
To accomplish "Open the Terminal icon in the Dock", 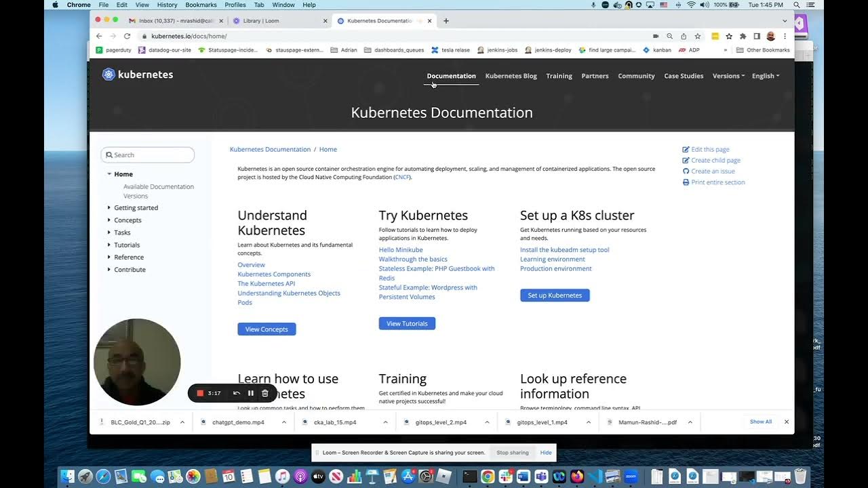I will (469, 476).
